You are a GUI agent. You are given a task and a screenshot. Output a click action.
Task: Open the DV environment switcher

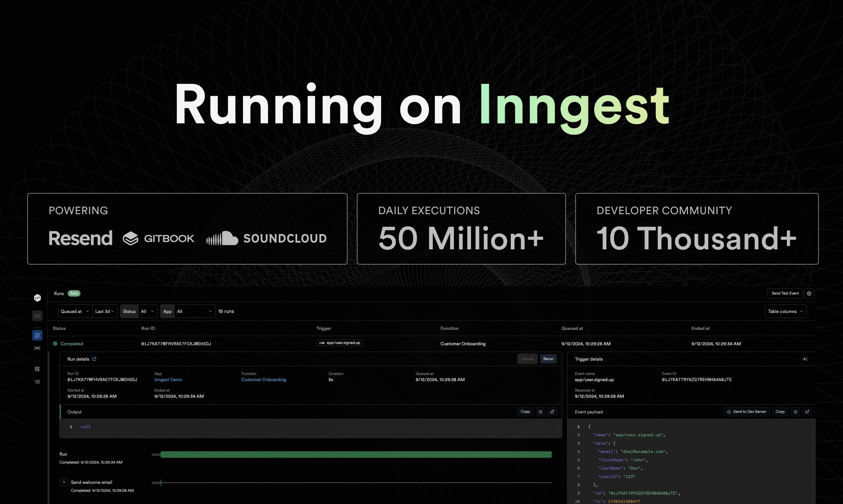click(x=38, y=316)
